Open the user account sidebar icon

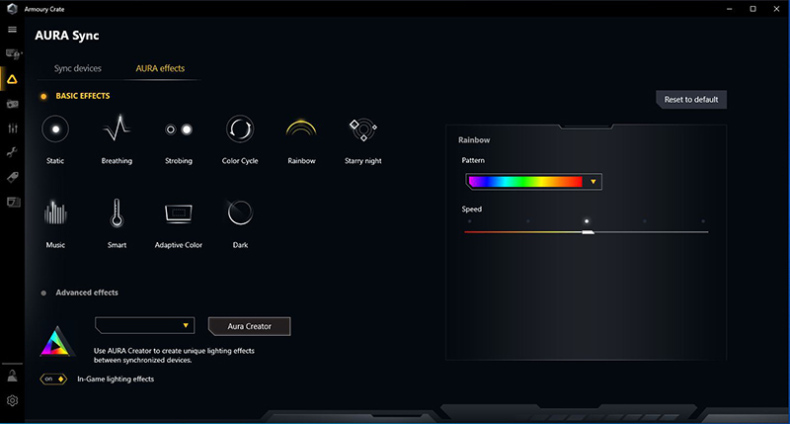pos(13,375)
